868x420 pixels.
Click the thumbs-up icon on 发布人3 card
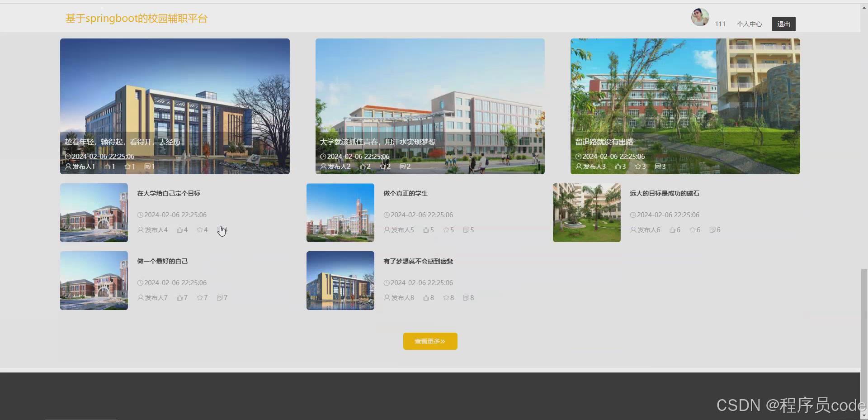pos(618,167)
